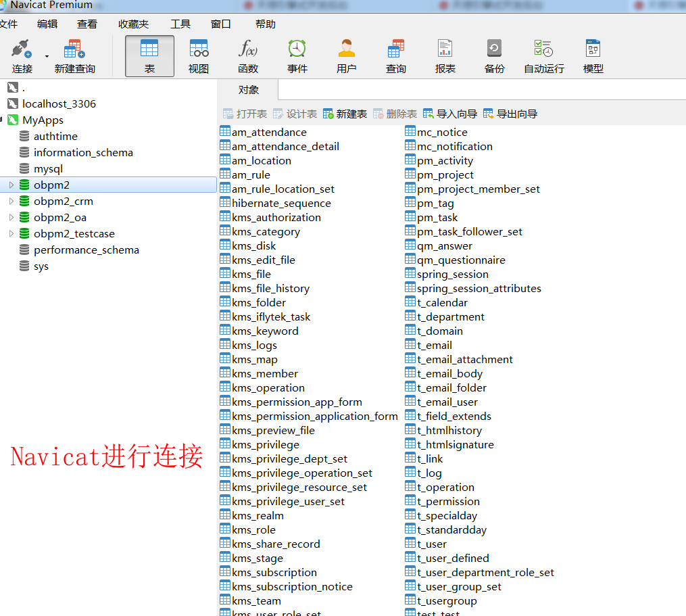Open the 用户 users toolbar icon
Viewport: 686px width, 616px height.
click(347, 49)
